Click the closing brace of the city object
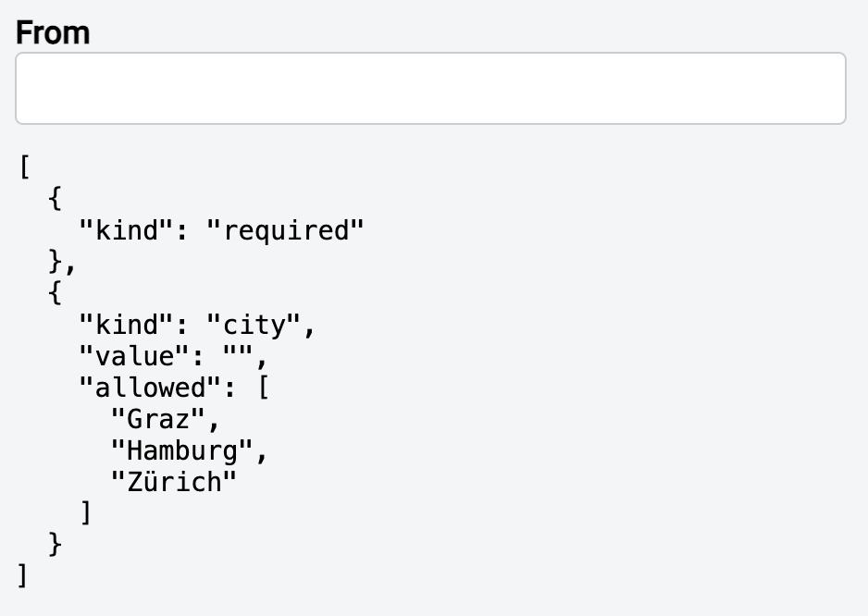The height and width of the screenshot is (616, 868). [x=55, y=544]
